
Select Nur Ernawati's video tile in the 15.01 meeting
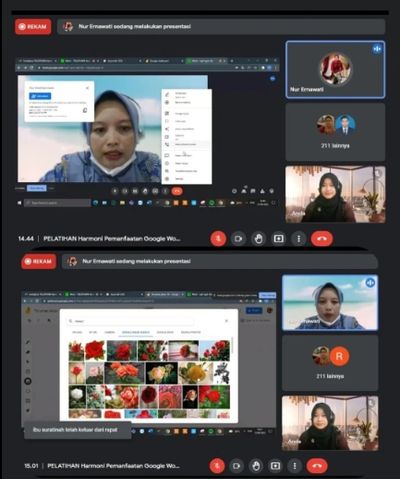coord(330,303)
